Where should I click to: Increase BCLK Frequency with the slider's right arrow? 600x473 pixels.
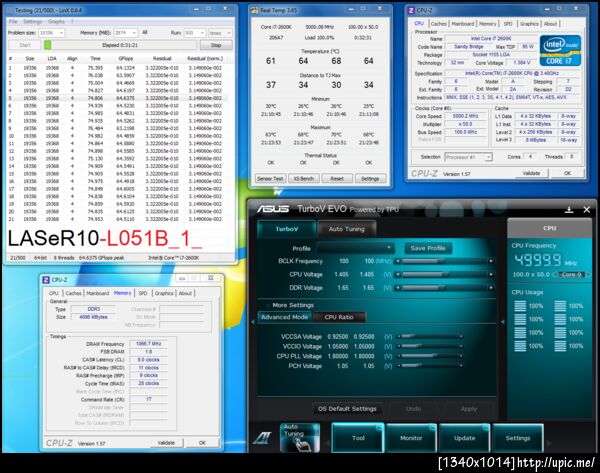491,261
